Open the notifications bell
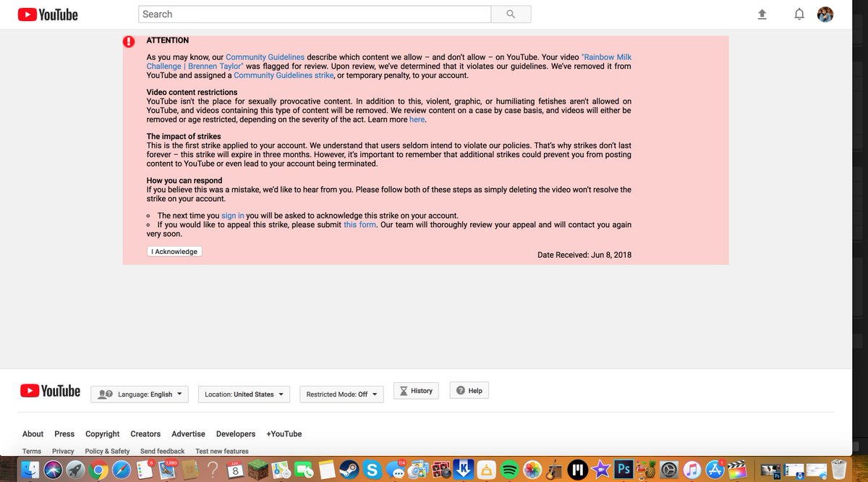 (x=799, y=14)
